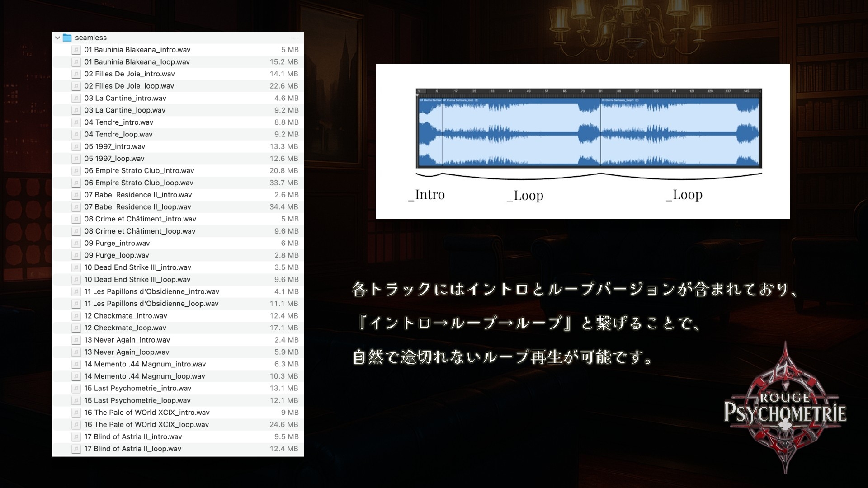Click the audio icon beside 12 Checkmate_loop.wav

click(x=76, y=328)
